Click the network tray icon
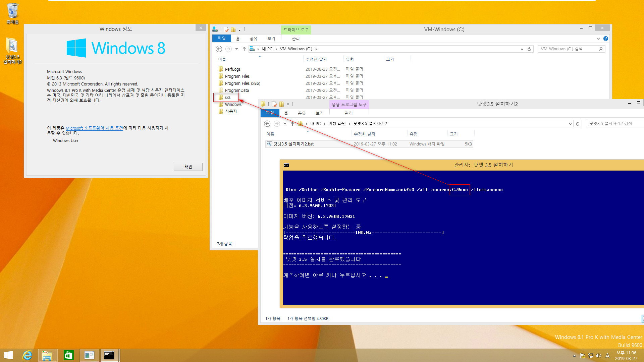Image resolution: width=644 pixels, height=362 pixels. pyautogui.click(x=591, y=356)
